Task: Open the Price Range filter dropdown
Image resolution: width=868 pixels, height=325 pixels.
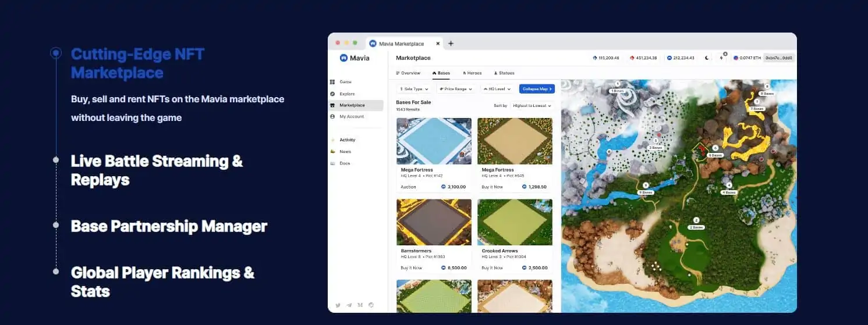Action: point(456,89)
